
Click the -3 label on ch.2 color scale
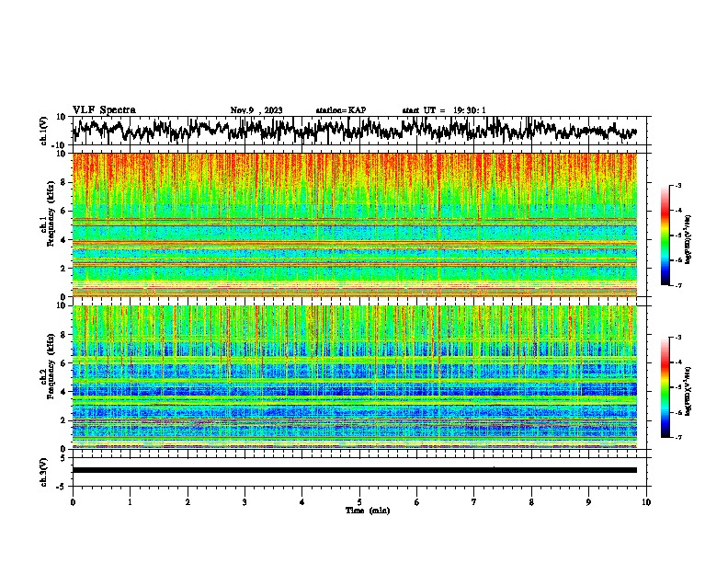pyautogui.click(x=678, y=338)
